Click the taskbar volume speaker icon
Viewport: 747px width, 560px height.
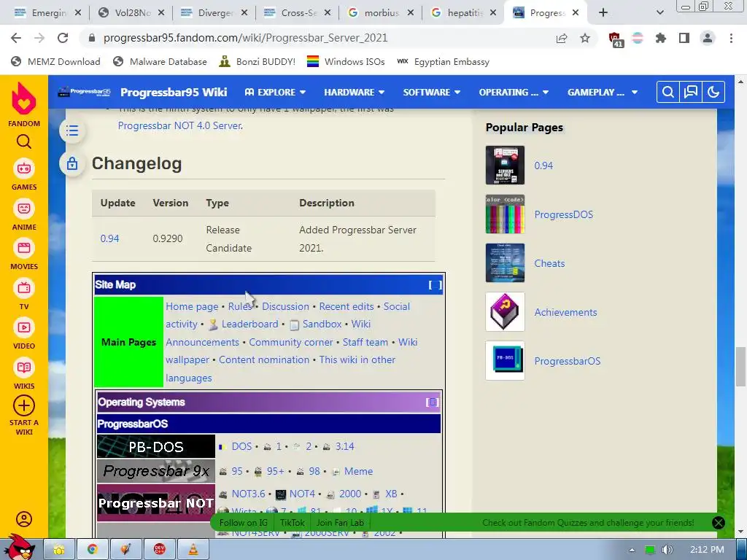tap(667, 550)
